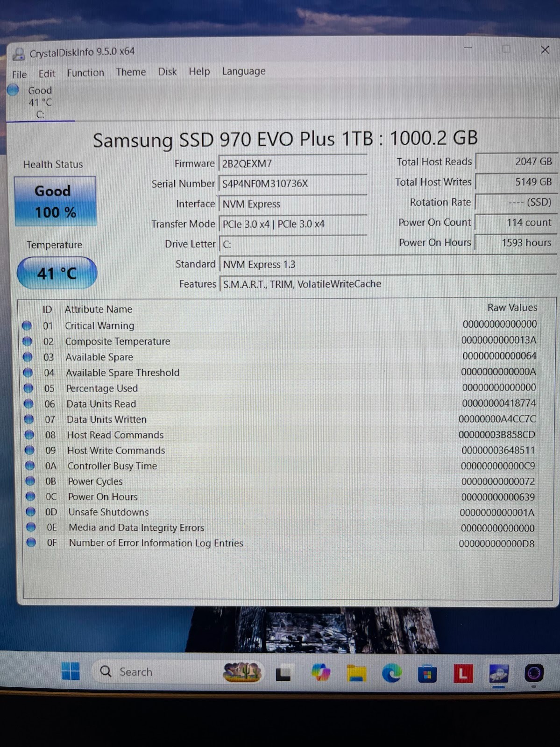Image resolution: width=560 pixels, height=747 pixels.
Task: Open the Language menu
Action: (243, 71)
